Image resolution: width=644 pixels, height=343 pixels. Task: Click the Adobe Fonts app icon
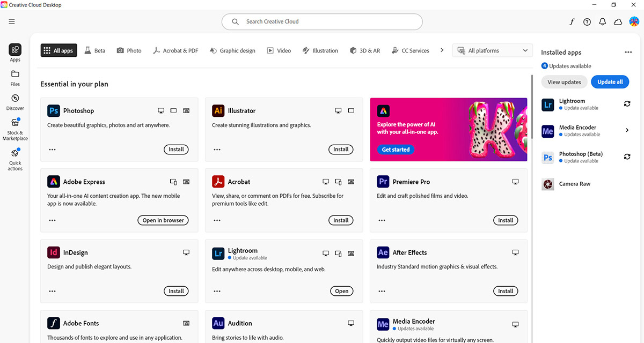(x=53, y=323)
